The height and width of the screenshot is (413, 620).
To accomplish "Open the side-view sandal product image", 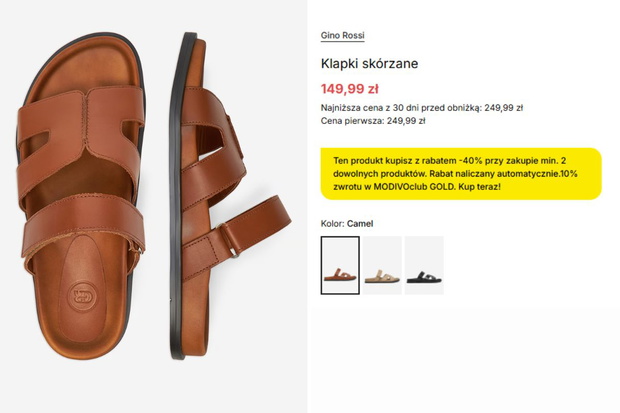I will coord(229,196).
